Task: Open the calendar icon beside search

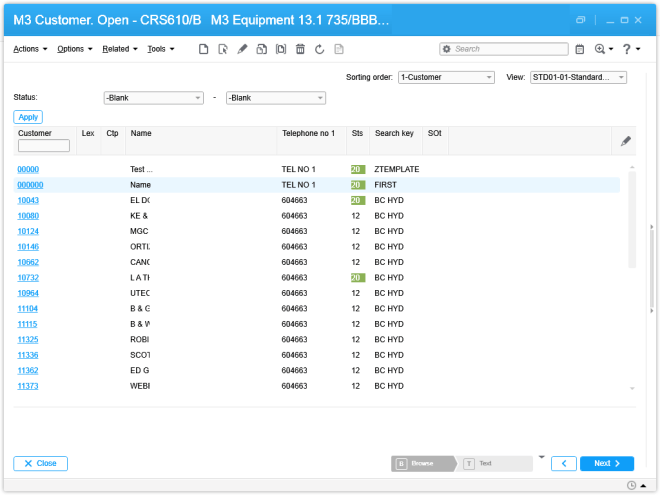Action: click(579, 49)
